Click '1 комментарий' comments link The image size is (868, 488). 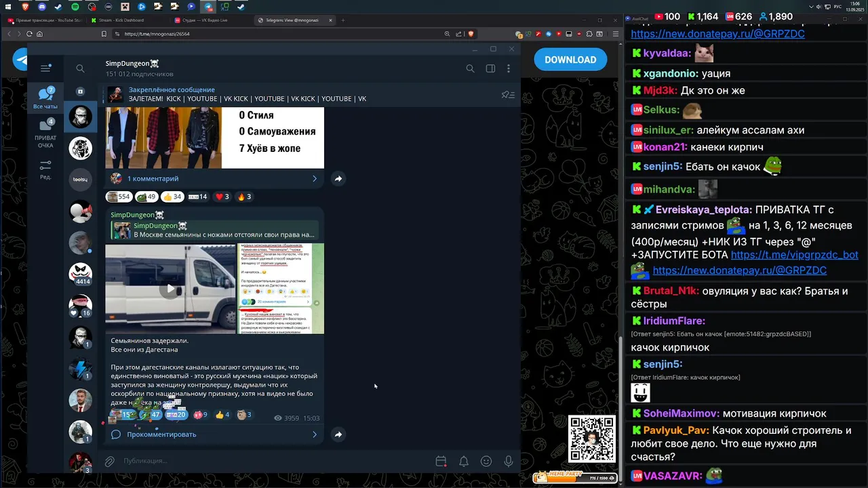153,179
